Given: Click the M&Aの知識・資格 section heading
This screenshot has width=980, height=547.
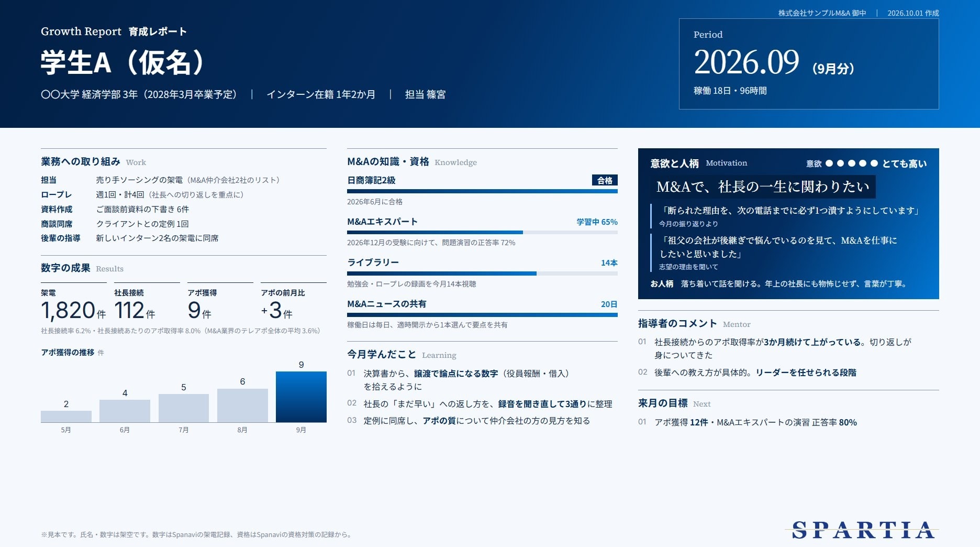Looking at the screenshot, I should coord(388,161).
